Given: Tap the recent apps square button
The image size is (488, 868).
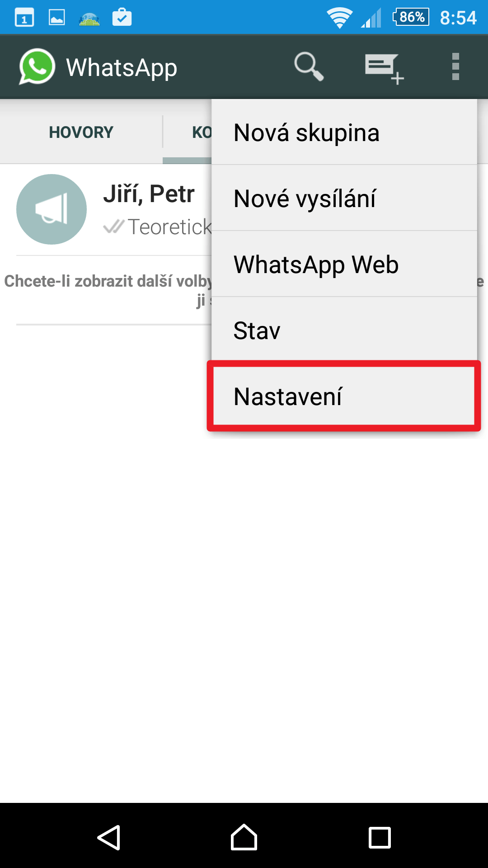Looking at the screenshot, I should pyautogui.click(x=380, y=837).
